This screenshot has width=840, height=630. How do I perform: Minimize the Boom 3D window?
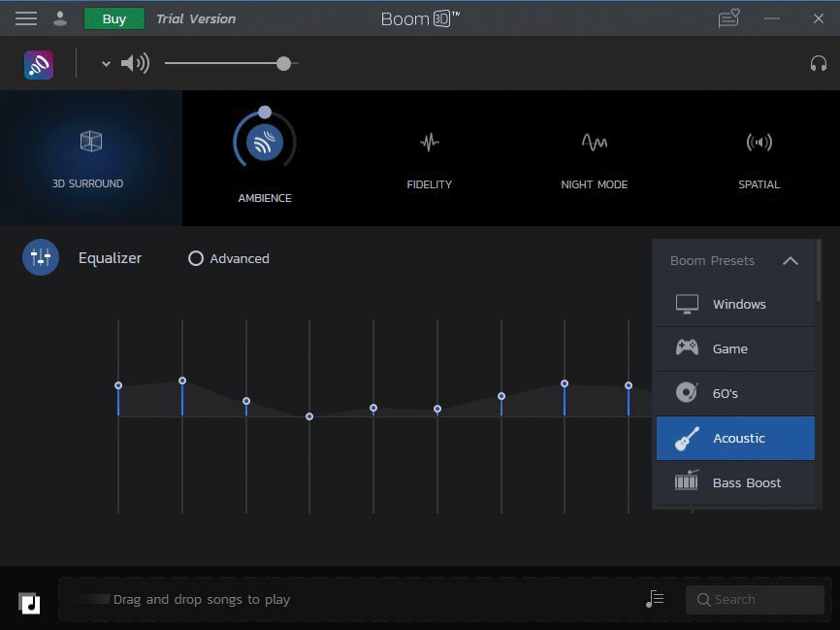coord(772,18)
